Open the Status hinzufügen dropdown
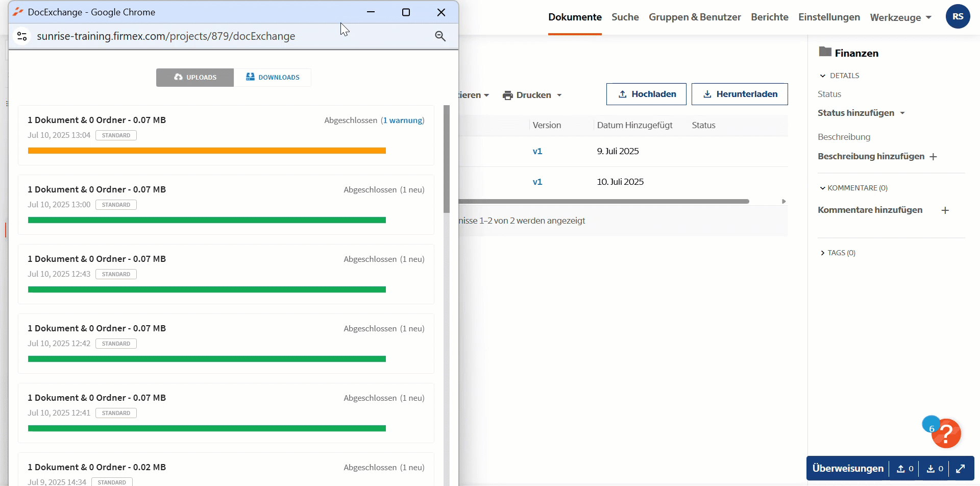The image size is (980, 486). (x=861, y=113)
